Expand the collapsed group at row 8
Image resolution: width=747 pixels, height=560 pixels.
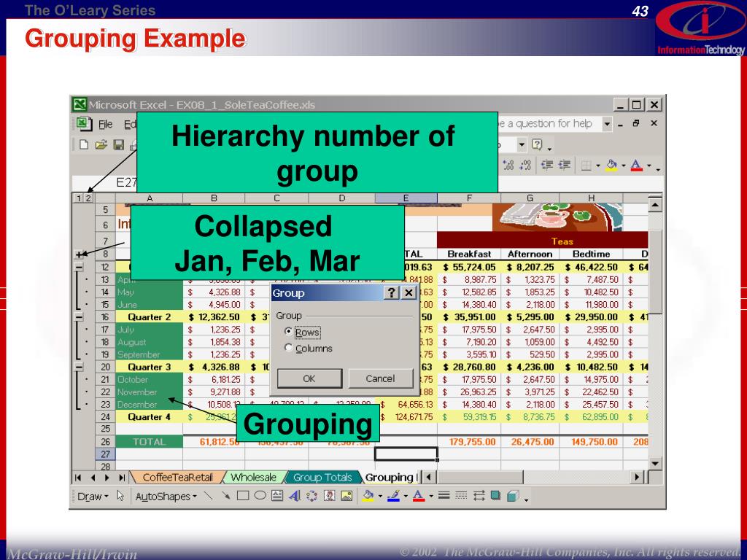[79, 254]
